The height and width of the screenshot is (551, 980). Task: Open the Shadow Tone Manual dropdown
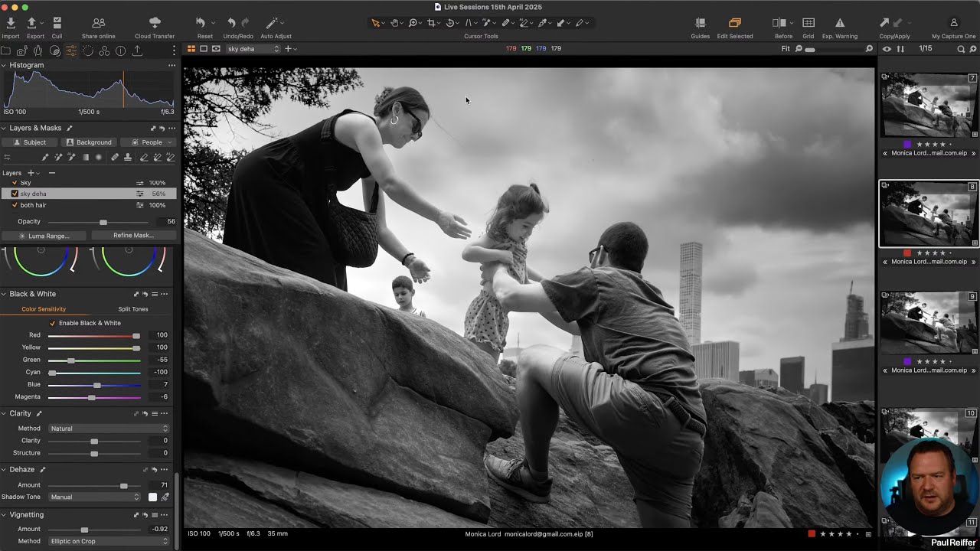[95, 497]
